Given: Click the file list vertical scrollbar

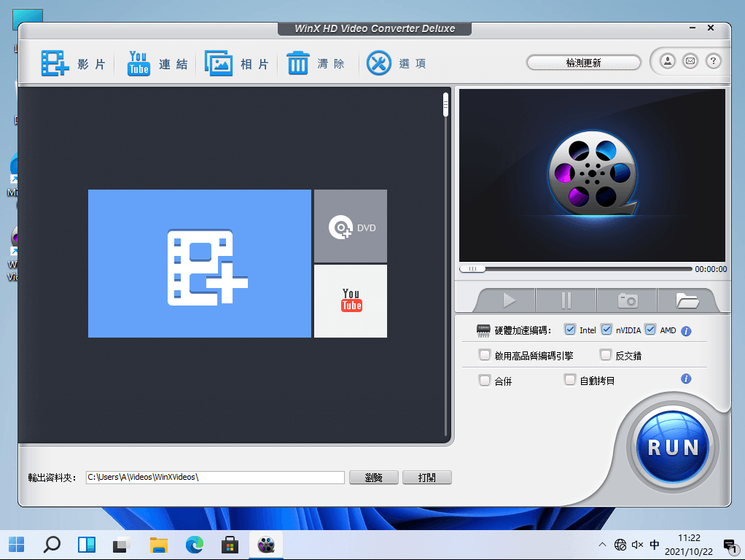Looking at the screenshot, I should pos(445,264).
